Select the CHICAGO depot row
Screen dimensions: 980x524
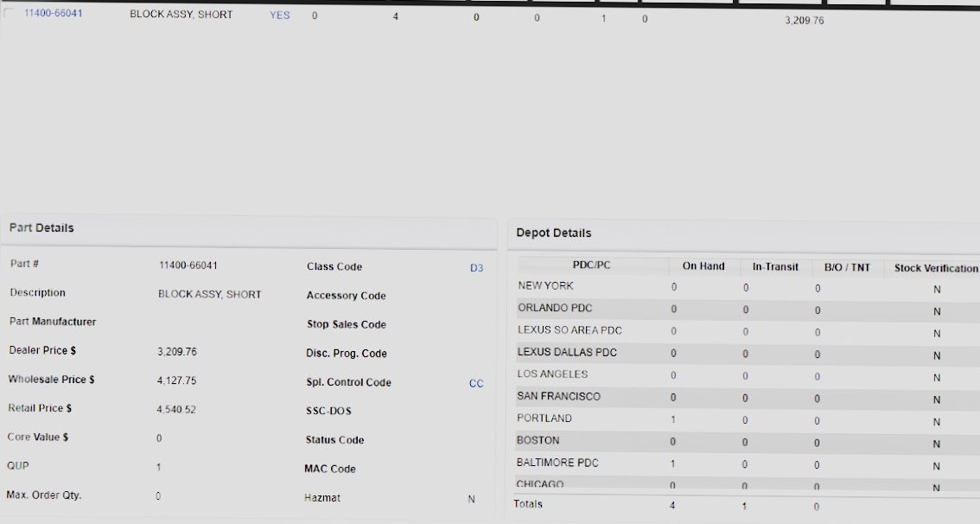(x=748, y=484)
